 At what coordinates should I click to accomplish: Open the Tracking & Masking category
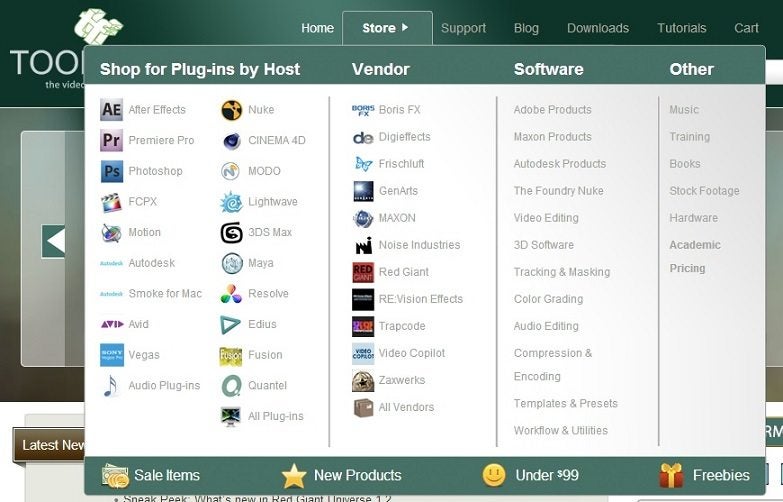pos(562,272)
